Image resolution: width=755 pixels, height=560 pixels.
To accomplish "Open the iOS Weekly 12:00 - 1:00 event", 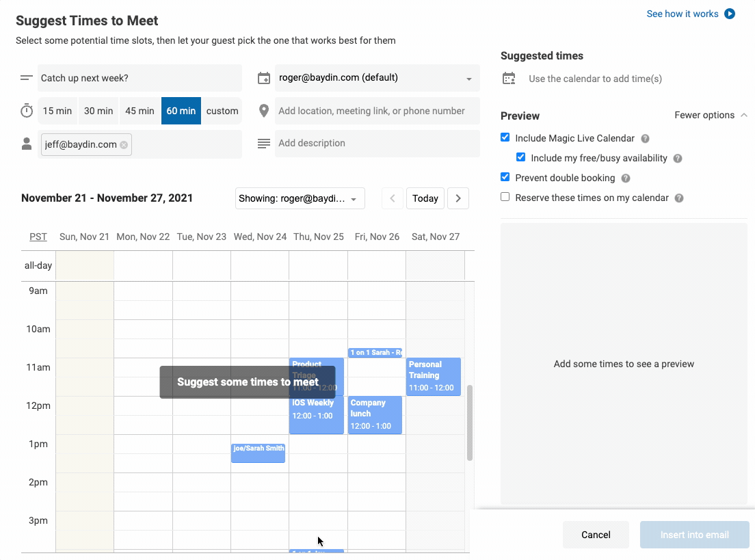I will pos(317,415).
